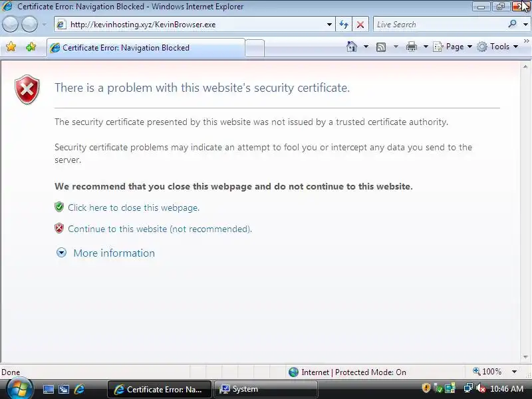The height and width of the screenshot is (399, 532).
Task: Click the address bar URL field
Action: pos(190,25)
